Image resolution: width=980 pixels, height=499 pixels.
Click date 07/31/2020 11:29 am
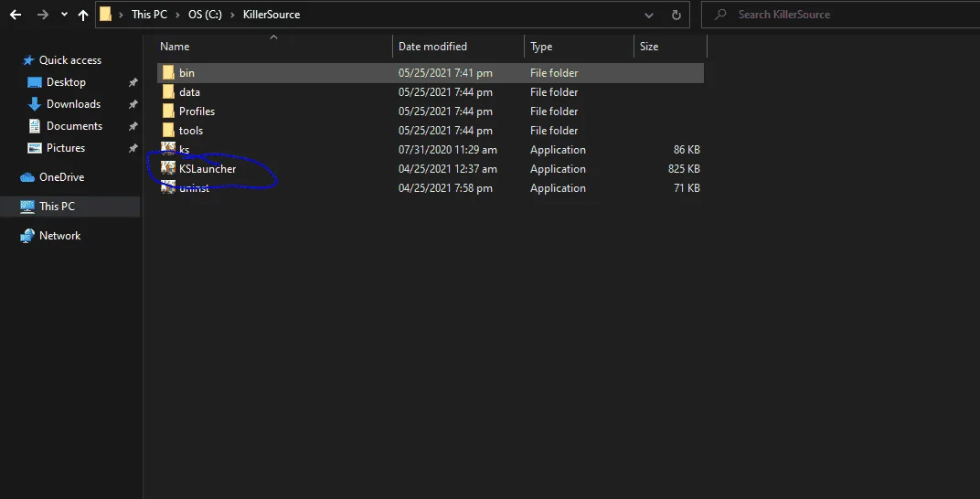coord(448,150)
